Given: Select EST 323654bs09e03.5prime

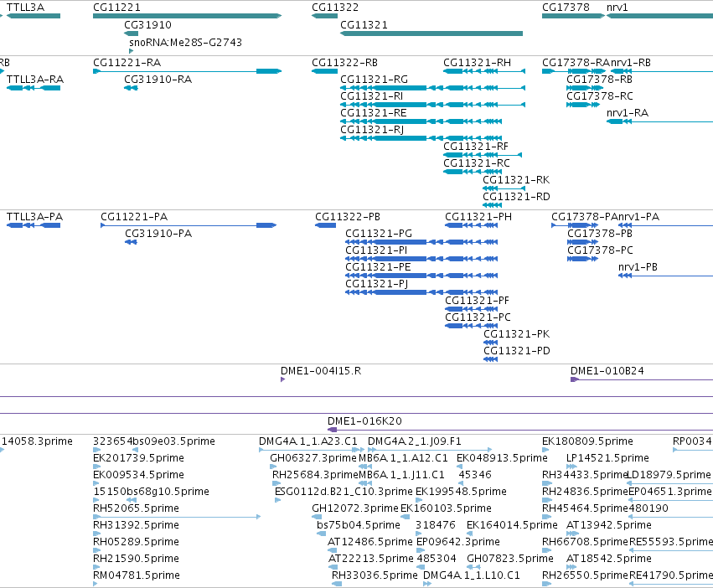Looking at the screenshot, I should [x=153, y=441].
